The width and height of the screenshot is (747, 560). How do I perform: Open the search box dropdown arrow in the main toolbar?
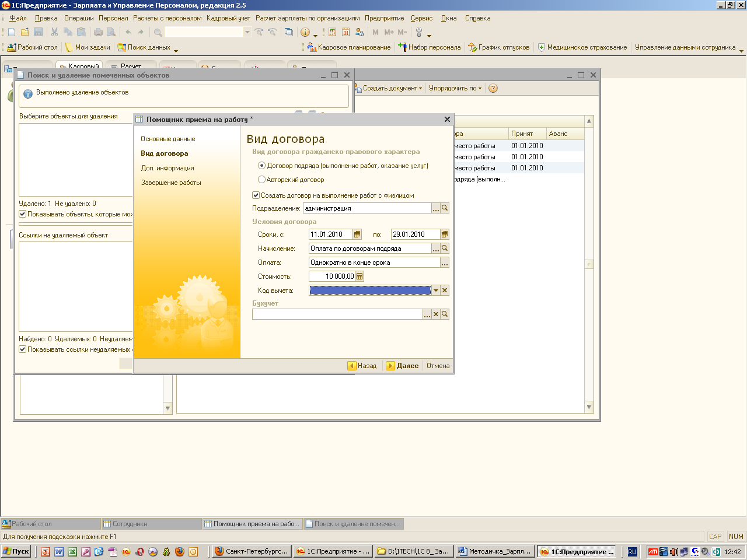[247, 32]
